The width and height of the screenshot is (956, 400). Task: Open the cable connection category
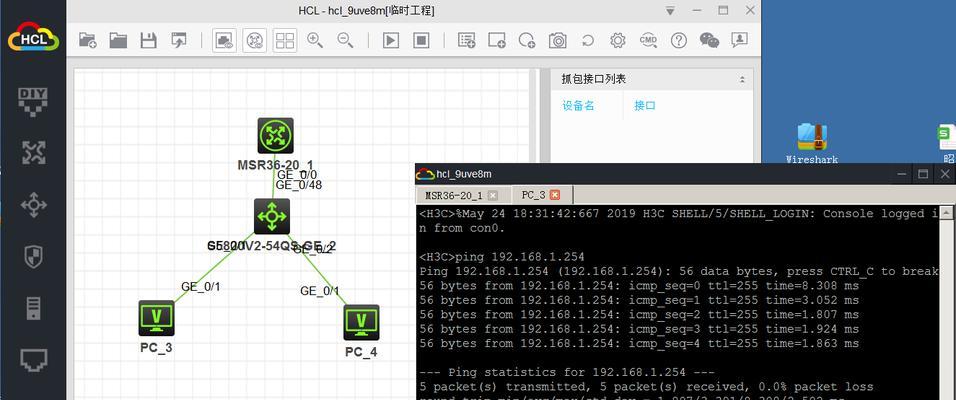(34, 360)
